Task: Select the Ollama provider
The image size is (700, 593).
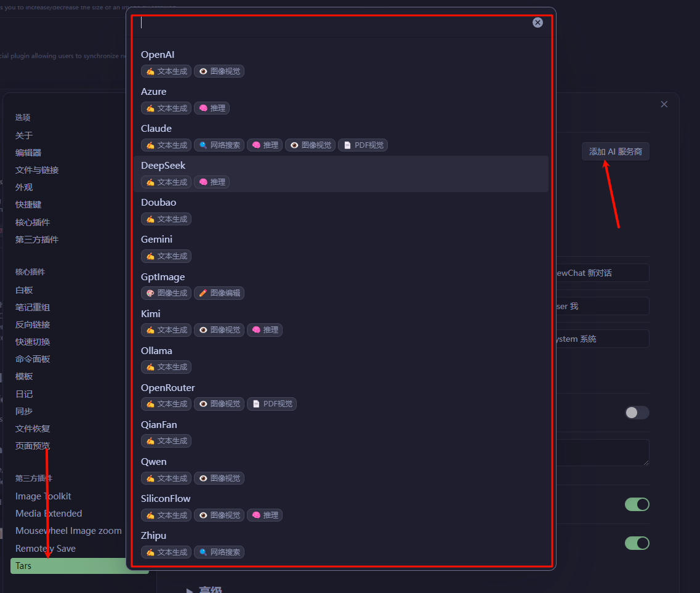Action: (x=341, y=359)
